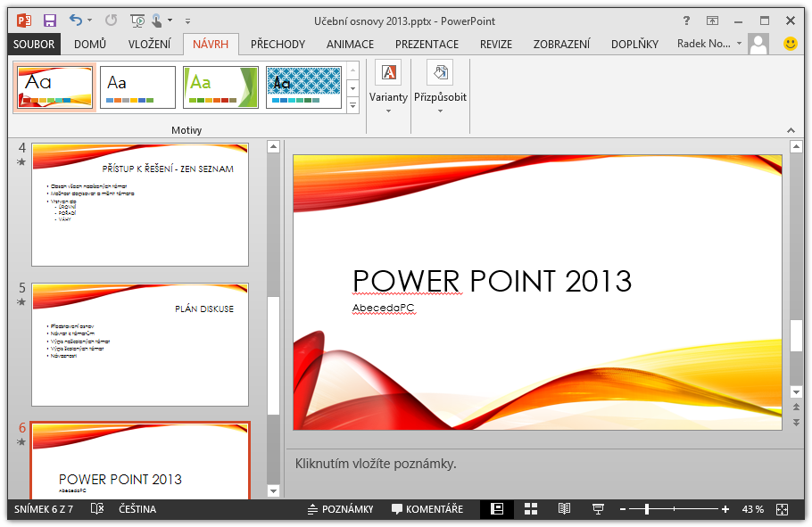Collapse the ribbon with the chevron
This screenshot has height=527, width=812.
pos(791,130)
